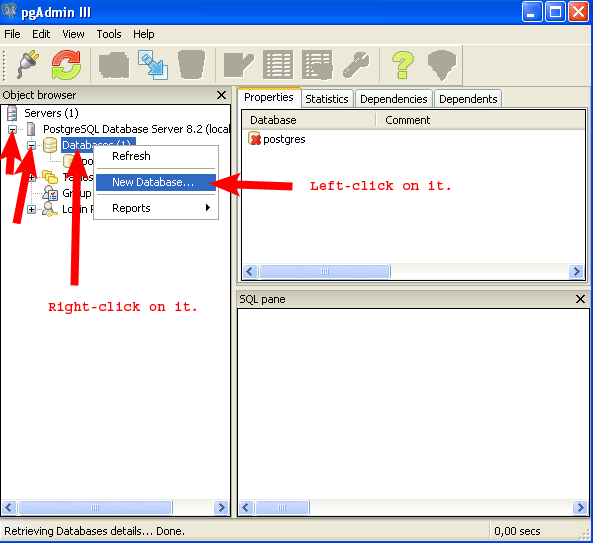Click the grayed Properties toolbar icon
593x543 pixels.
point(114,65)
